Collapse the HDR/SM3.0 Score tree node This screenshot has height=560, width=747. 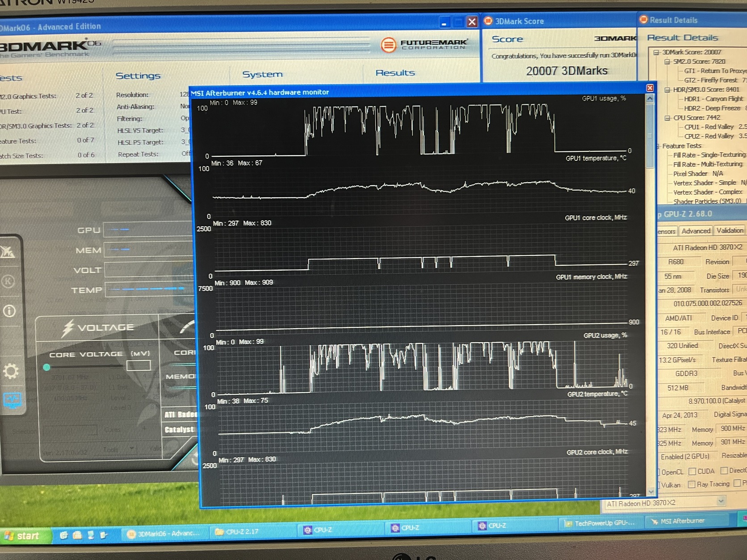click(667, 90)
